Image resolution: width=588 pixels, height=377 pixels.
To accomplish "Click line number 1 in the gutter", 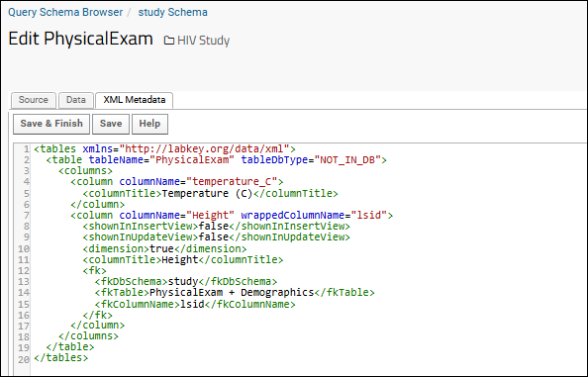I will click(26, 149).
